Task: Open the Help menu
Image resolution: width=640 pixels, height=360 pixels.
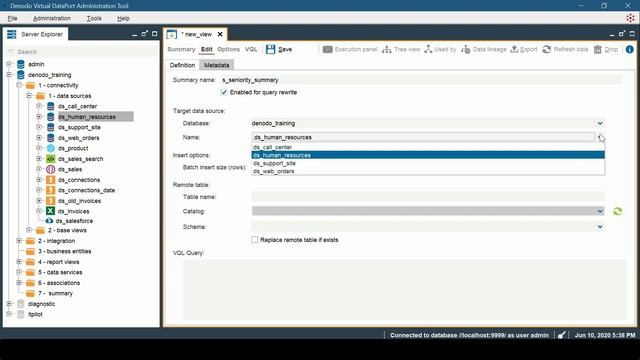Action: [123, 18]
